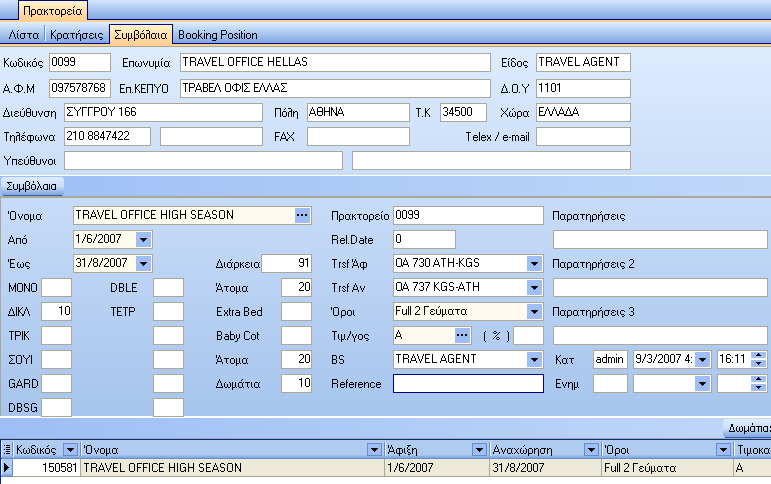Decrease the Κατ time 16:11 spinner
771x484 pixels.
click(759, 363)
